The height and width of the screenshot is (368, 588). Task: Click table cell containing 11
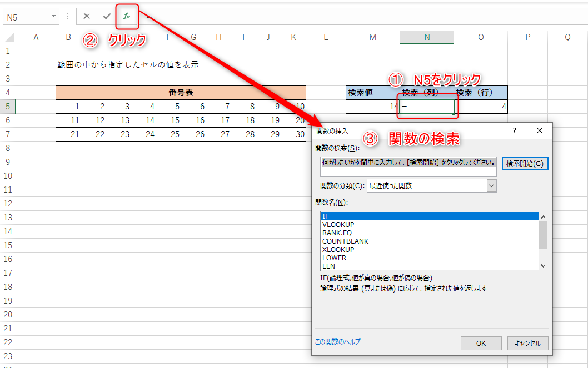(x=68, y=120)
